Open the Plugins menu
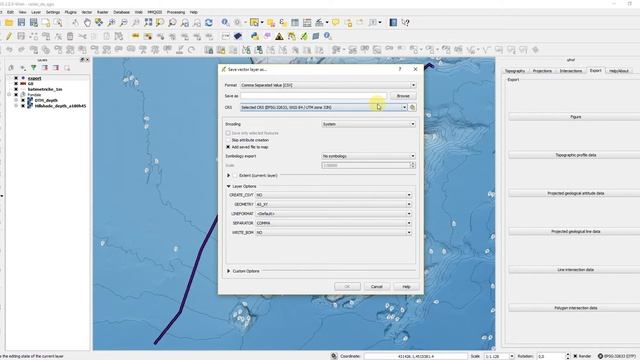The width and height of the screenshot is (640, 360). (70, 12)
